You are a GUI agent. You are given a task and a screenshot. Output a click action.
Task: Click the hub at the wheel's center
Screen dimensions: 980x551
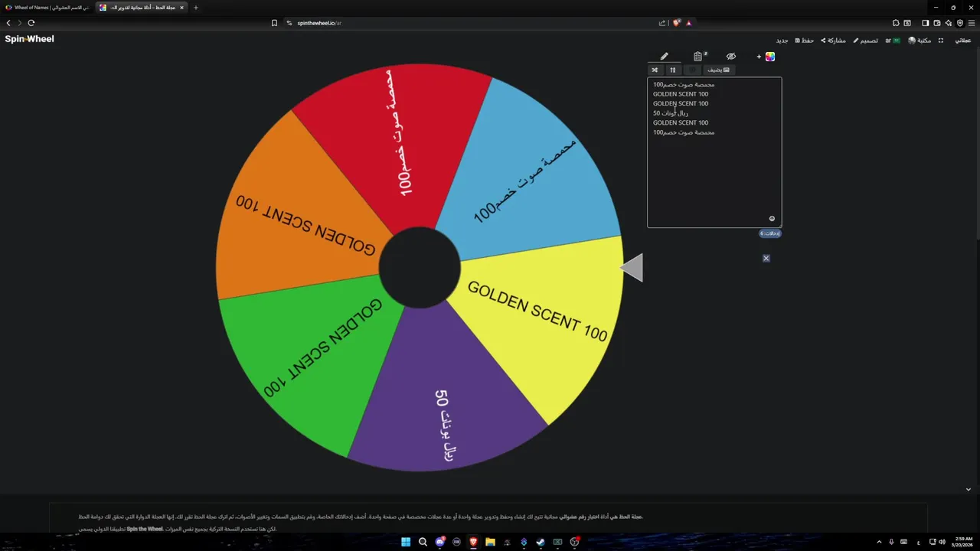[420, 268]
